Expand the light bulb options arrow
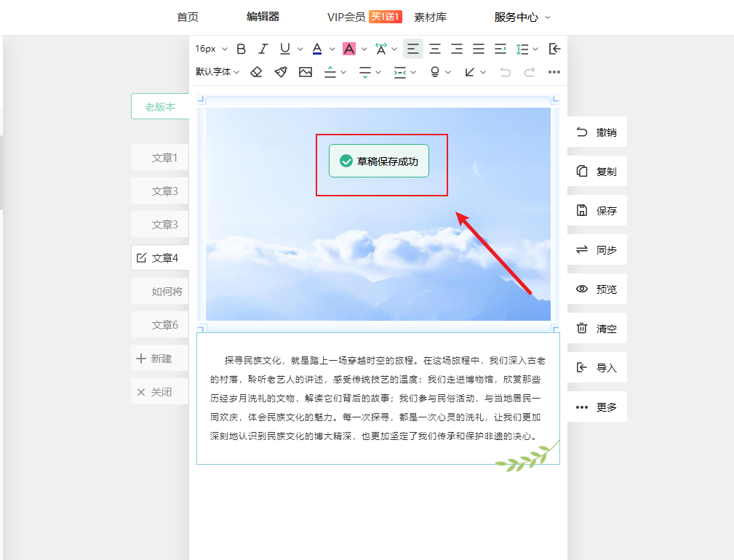Image resolution: width=734 pixels, height=560 pixels. point(448,73)
